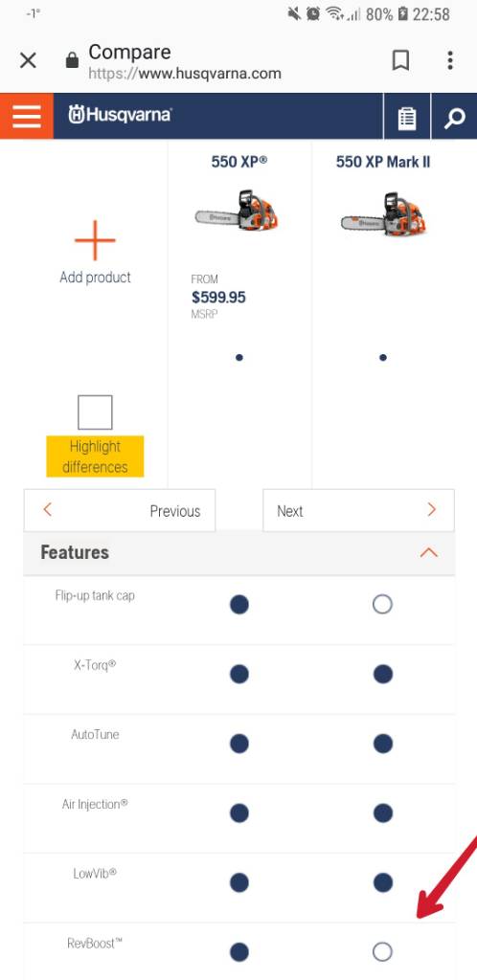Open the orange hamburger menu
The width and height of the screenshot is (477, 980).
pyautogui.click(x=26, y=116)
